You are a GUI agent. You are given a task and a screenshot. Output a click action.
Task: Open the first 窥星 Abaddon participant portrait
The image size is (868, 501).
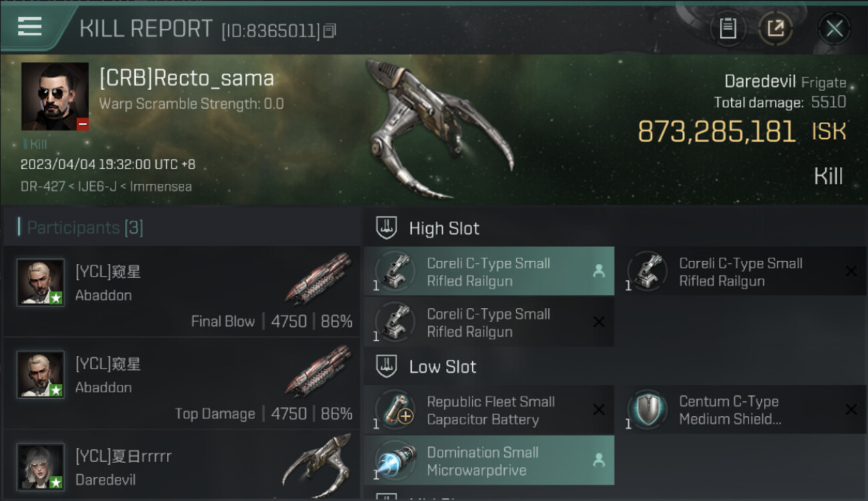pyautogui.click(x=41, y=283)
